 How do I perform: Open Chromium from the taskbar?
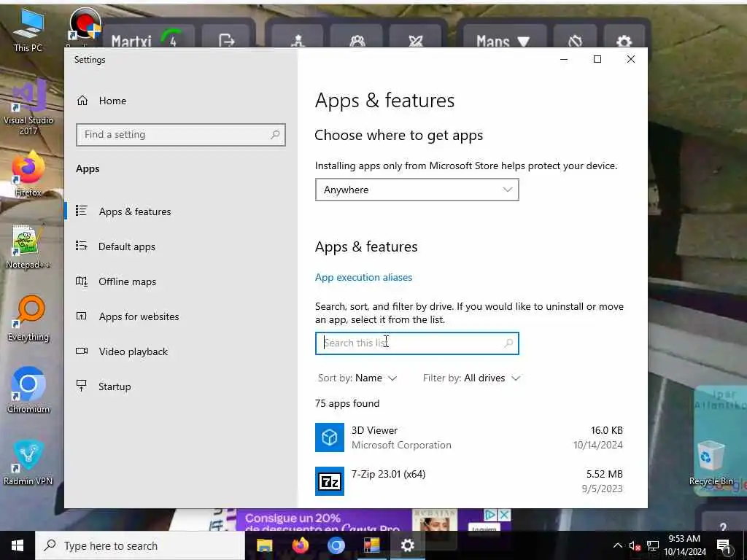point(336,545)
